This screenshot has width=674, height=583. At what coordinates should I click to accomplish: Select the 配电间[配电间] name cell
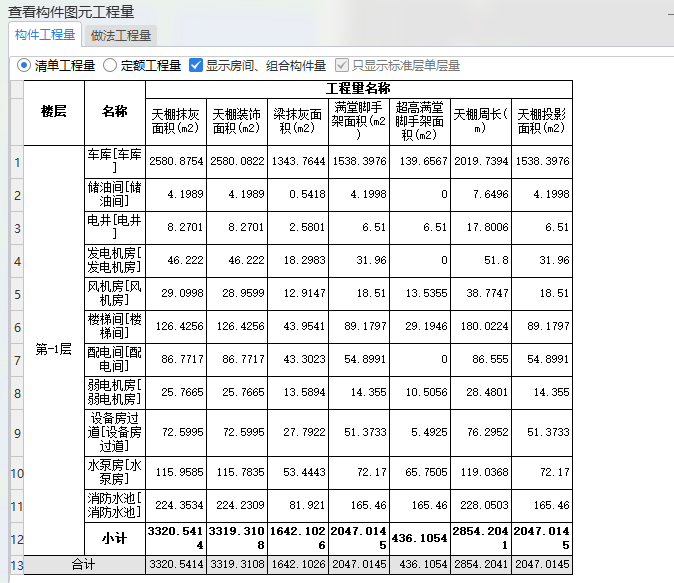[115, 360]
